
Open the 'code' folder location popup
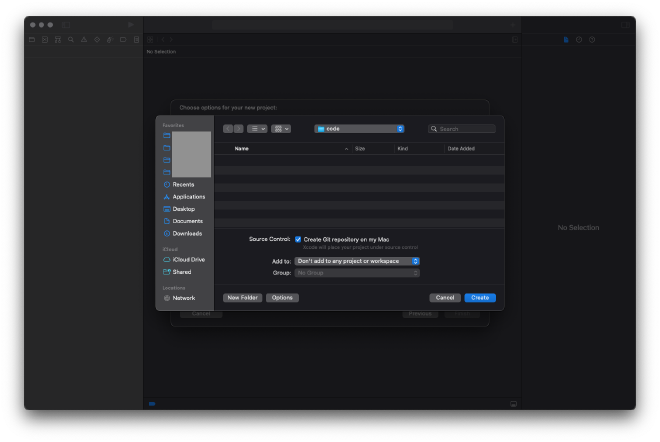pyautogui.click(x=359, y=129)
